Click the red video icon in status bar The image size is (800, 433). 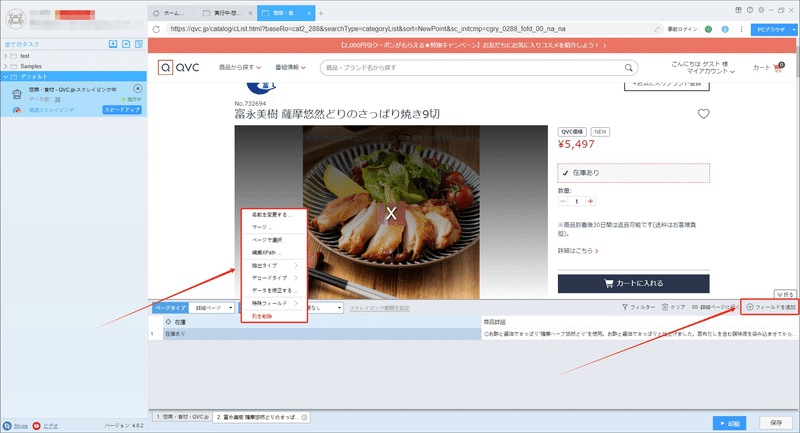coord(36,426)
